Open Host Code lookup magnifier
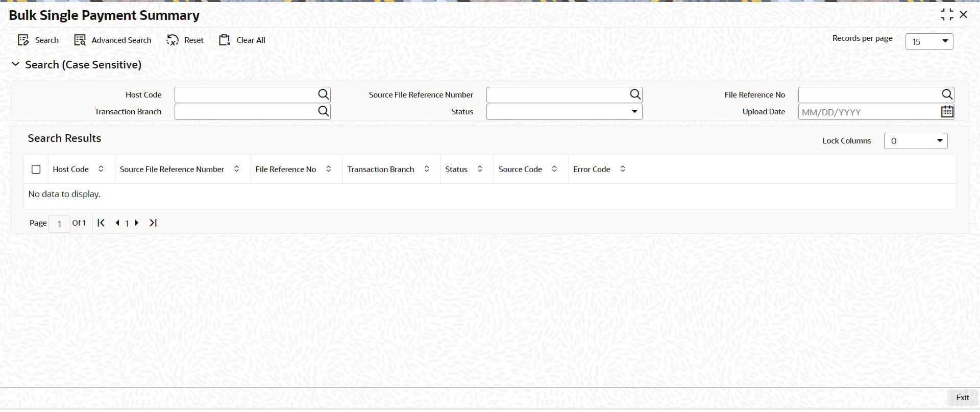This screenshot has height=412, width=980. [323, 94]
